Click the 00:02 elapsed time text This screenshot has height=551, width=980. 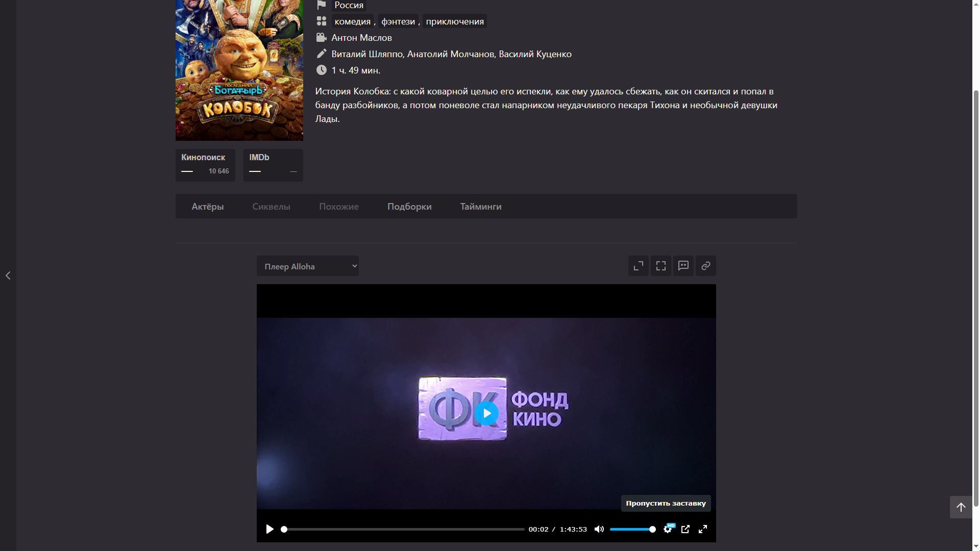(538, 530)
